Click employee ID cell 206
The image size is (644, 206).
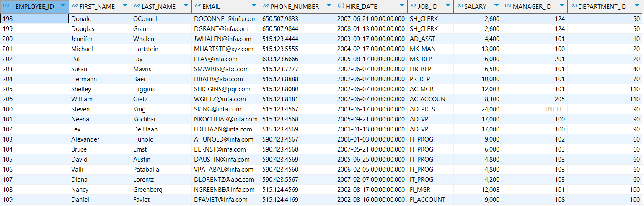point(34,99)
